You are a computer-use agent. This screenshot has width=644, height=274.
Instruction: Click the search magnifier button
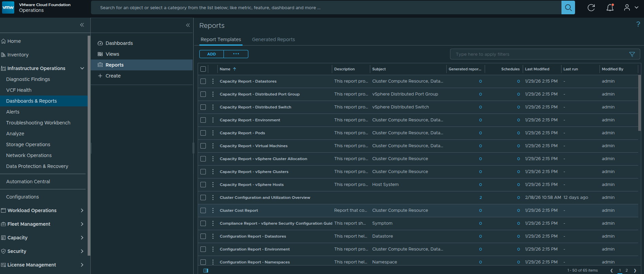(x=568, y=7)
